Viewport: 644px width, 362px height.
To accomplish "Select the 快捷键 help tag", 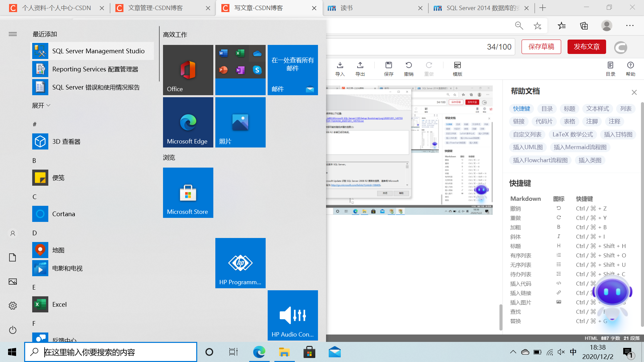I will (x=522, y=109).
